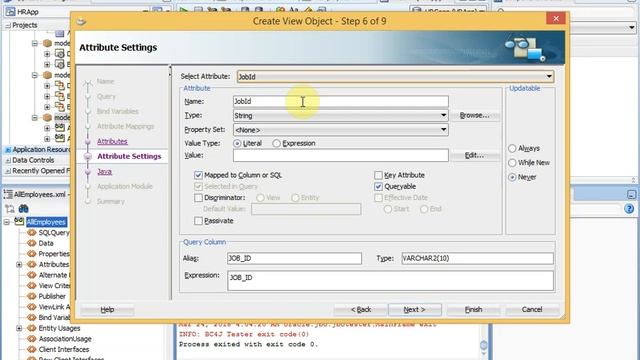Toggle Mapped to Column or SQL checkbox

(198, 175)
